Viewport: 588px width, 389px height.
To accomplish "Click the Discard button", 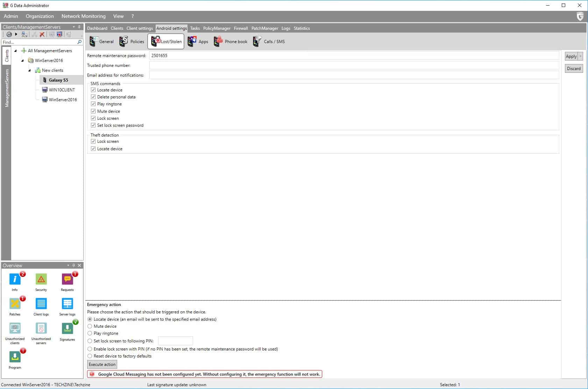I will [x=574, y=69].
